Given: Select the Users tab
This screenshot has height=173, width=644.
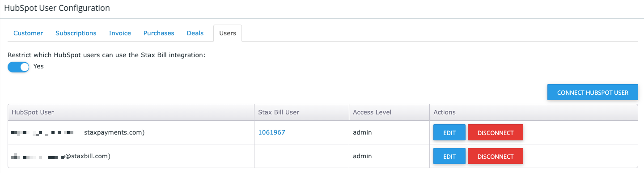Looking at the screenshot, I should 228,33.
